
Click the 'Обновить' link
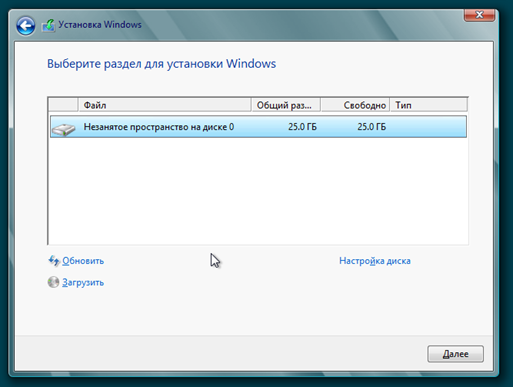[x=83, y=261]
